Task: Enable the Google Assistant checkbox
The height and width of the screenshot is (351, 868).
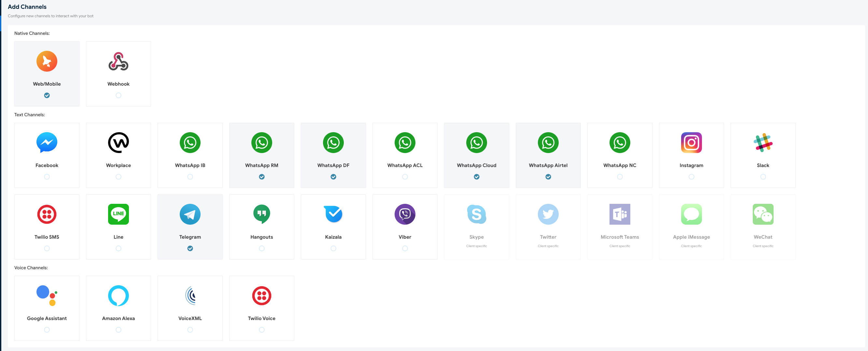Action: point(47,330)
